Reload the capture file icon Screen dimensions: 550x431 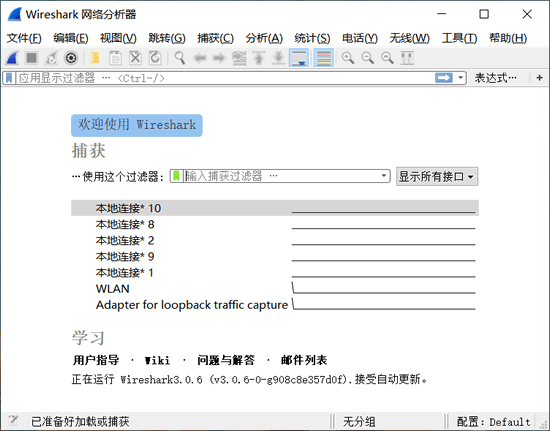[x=155, y=58]
